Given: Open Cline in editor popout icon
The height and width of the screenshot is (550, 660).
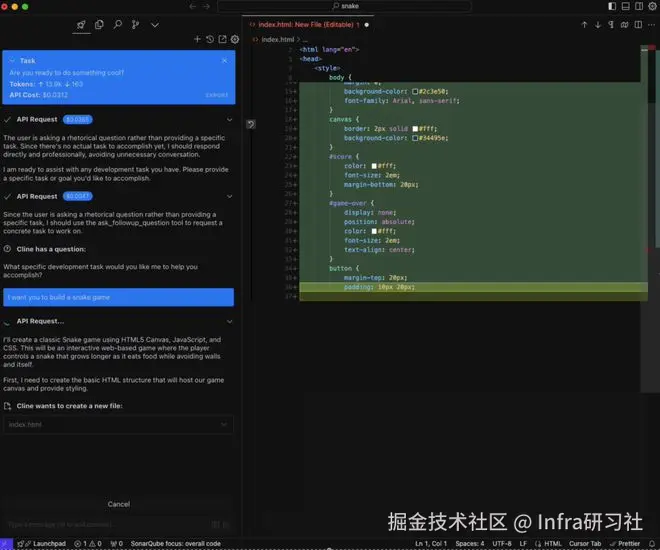Looking at the screenshot, I should pyautogui.click(x=222, y=39).
